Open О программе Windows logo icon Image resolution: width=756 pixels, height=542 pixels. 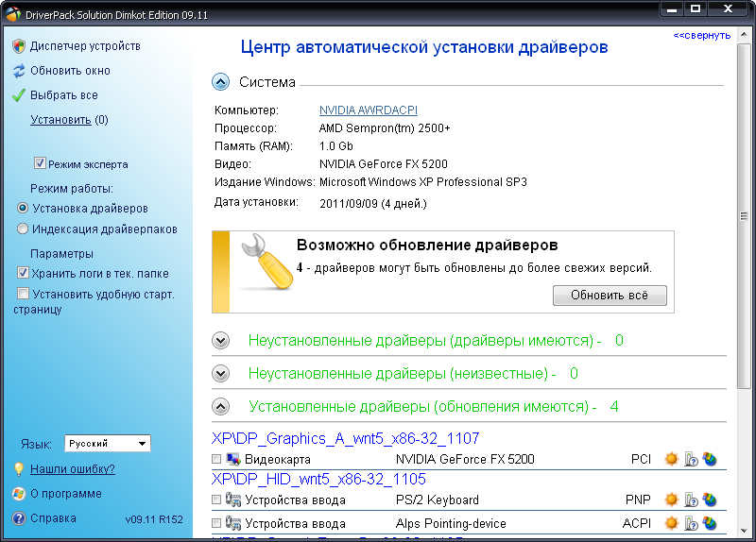(x=18, y=493)
